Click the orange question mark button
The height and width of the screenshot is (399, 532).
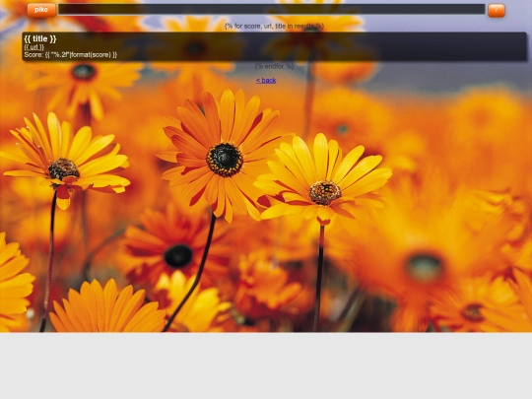point(496,11)
